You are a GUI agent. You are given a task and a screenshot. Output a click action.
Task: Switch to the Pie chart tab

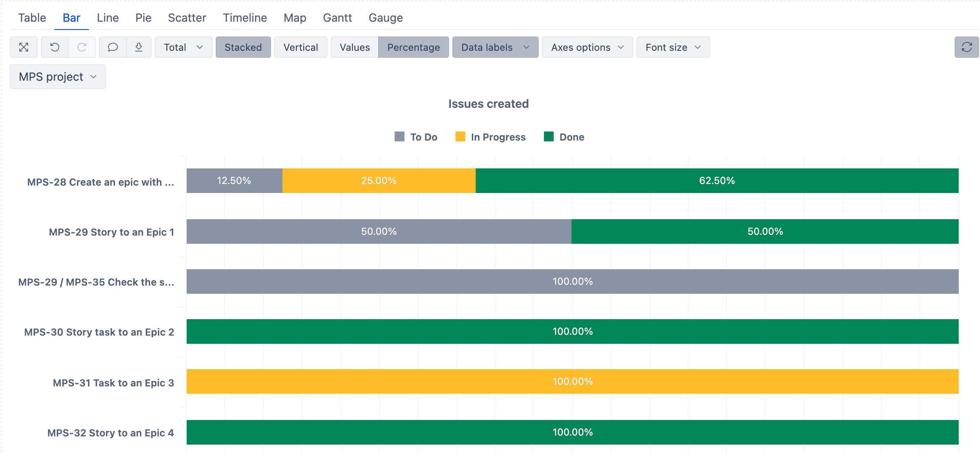coord(143,18)
